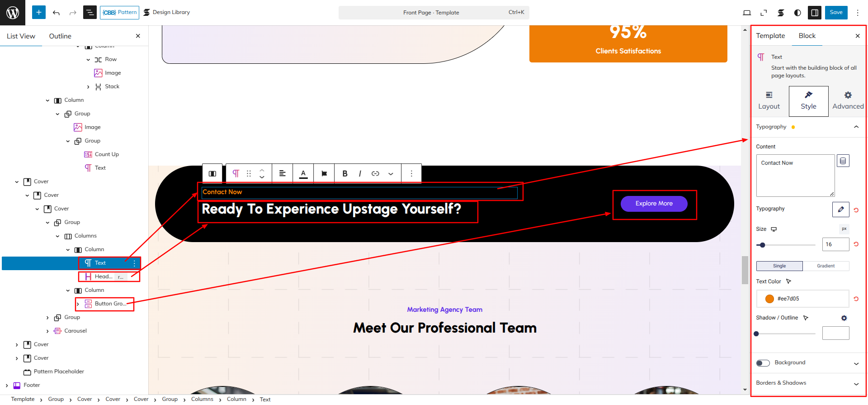
Task: Toggle the styles half-circle icon
Action: 797,13
